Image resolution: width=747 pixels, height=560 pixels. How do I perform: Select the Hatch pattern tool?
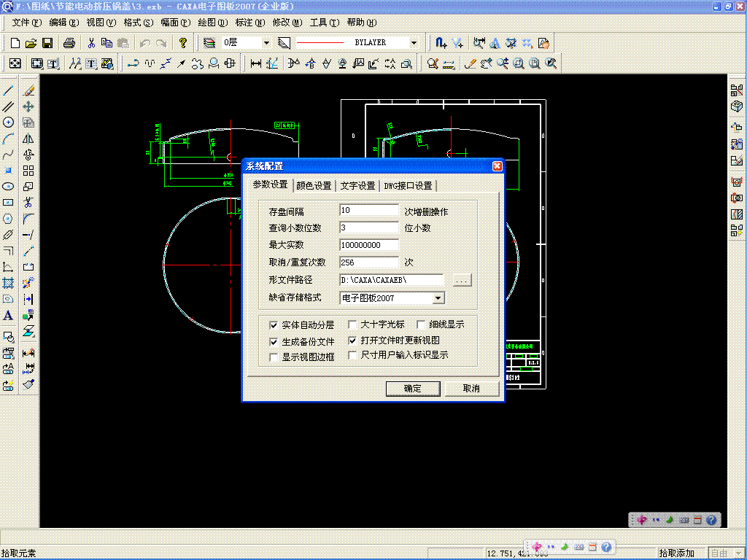pos(8,283)
